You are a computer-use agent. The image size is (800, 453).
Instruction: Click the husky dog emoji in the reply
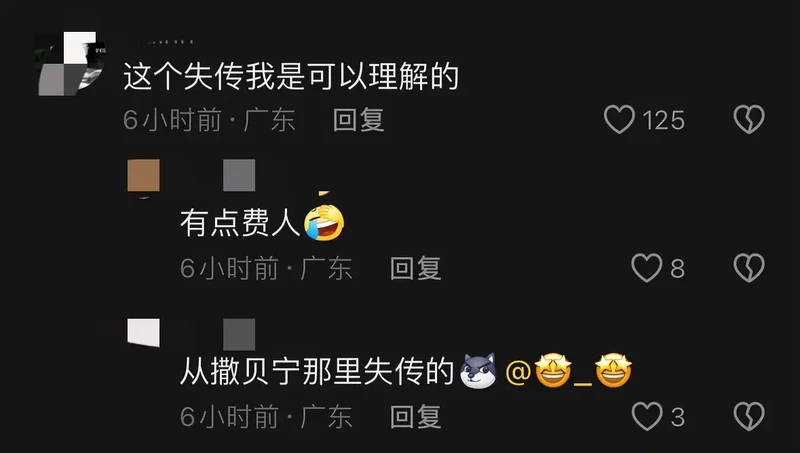[x=478, y=371]
